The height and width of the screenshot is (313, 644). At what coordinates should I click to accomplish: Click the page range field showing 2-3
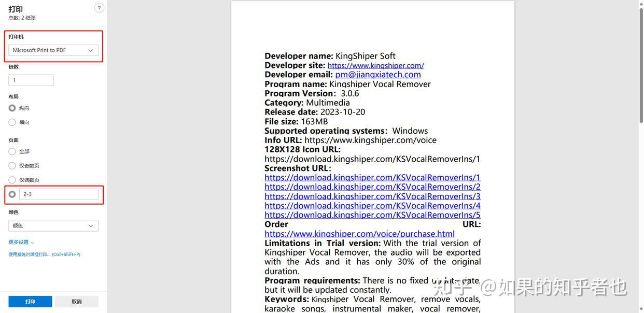pos(59,194)
